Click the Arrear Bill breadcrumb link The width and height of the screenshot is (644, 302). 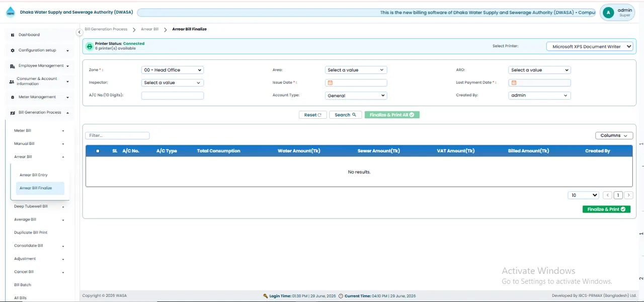click(150, 29)
